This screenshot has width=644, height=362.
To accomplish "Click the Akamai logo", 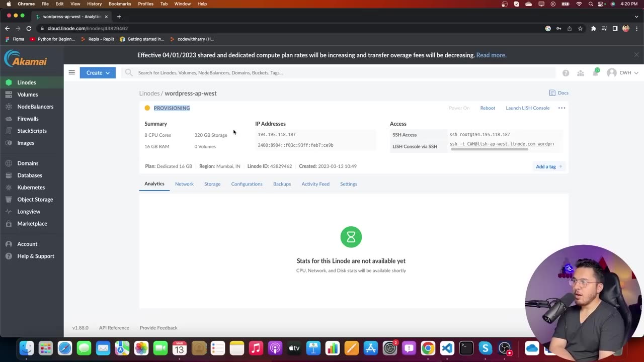I will (x=26, y=59).
